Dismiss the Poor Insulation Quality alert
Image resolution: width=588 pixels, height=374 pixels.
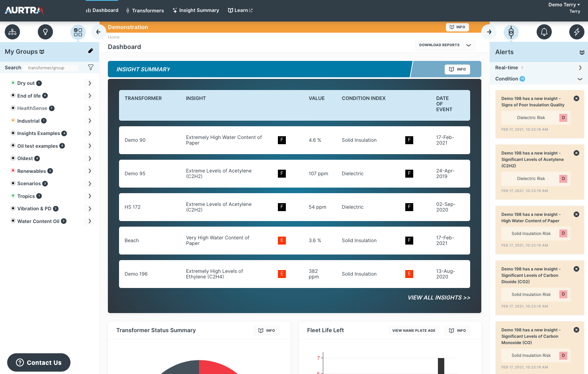(x=576, y=98)
